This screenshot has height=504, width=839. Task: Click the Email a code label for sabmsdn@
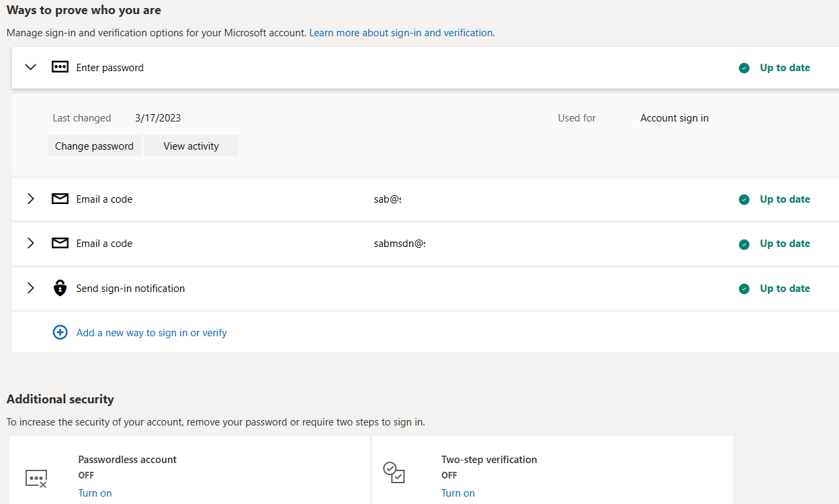point(104,244)
